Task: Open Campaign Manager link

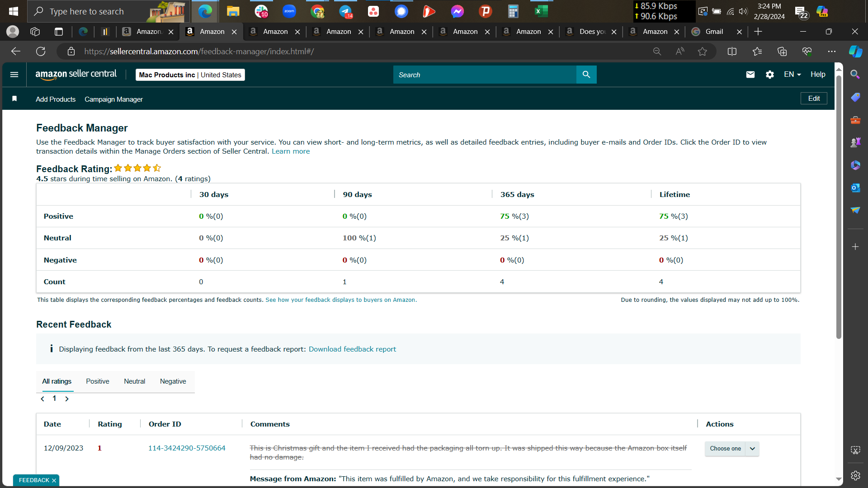Action: [x=113, y=99]
